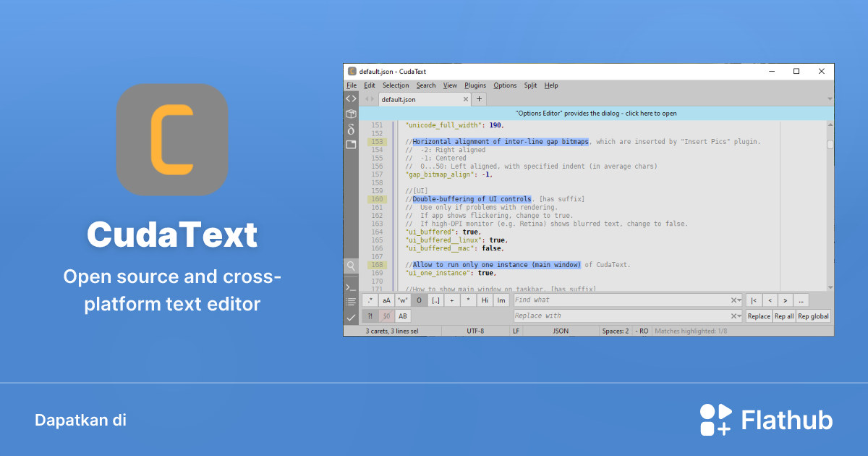
Task: Toggle regular expressions in the search bar
Action: coord(370,300)
